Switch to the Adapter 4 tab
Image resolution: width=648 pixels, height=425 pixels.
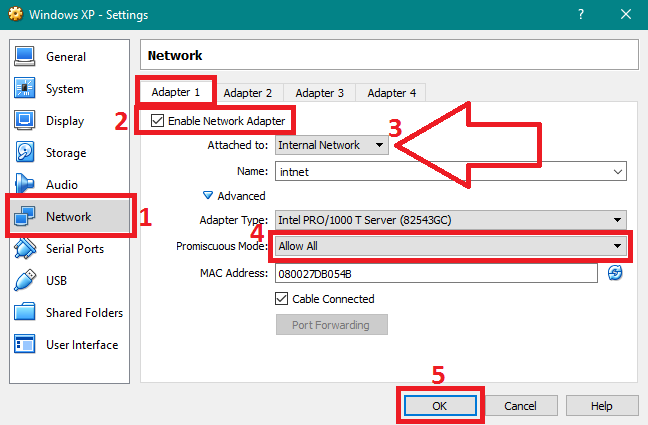coord(391,93)
